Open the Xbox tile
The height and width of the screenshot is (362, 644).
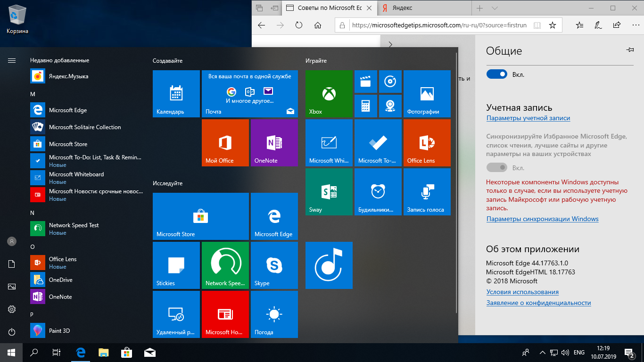[329, 94]
